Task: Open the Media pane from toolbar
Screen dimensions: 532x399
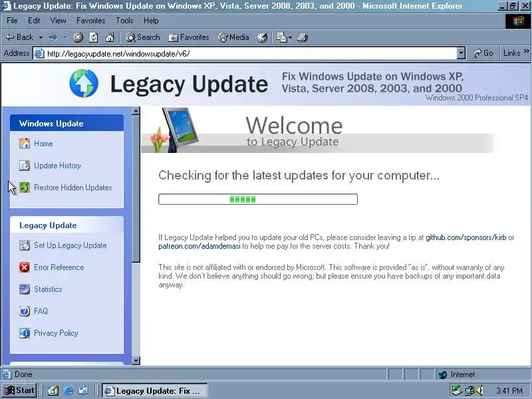Action: point(233,37)
